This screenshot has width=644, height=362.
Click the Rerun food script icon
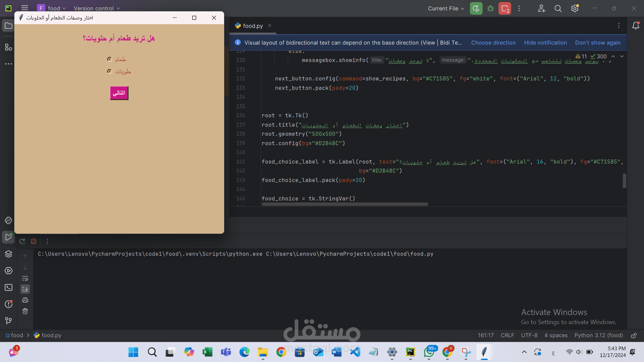(22, 241)
